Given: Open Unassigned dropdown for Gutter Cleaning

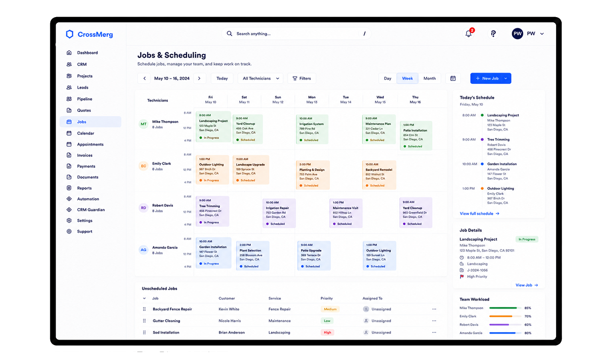Looking at the screenshot, I should point(377,321).
